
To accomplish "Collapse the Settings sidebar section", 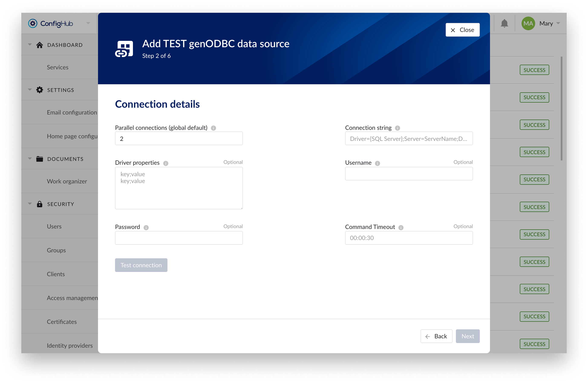I will [30, 90].
